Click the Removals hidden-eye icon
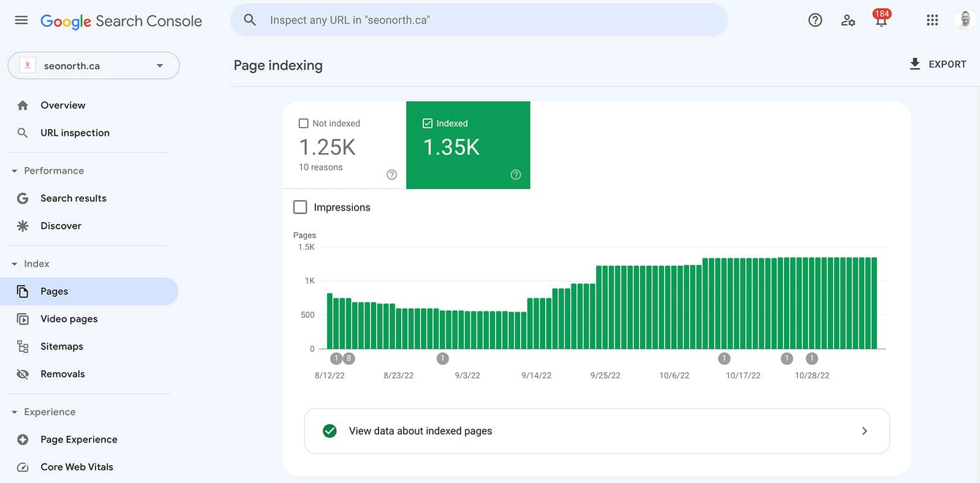 pyautogui.click(x=23, y=374)
